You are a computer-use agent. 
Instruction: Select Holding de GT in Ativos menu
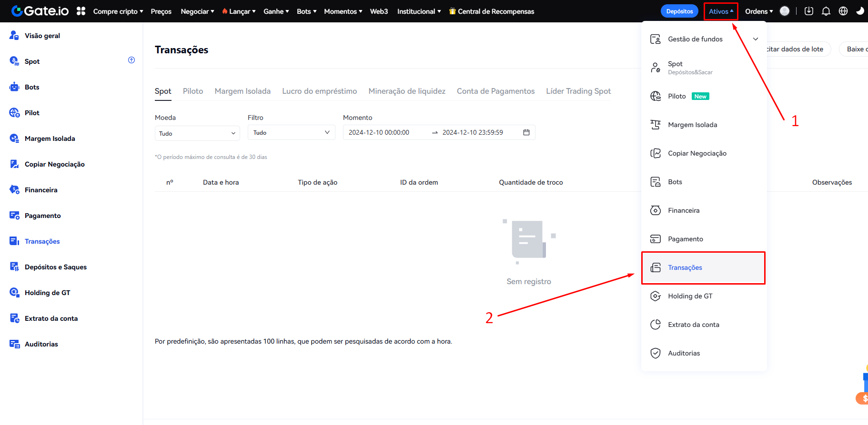pyautogui.click(x=690, y=296)
